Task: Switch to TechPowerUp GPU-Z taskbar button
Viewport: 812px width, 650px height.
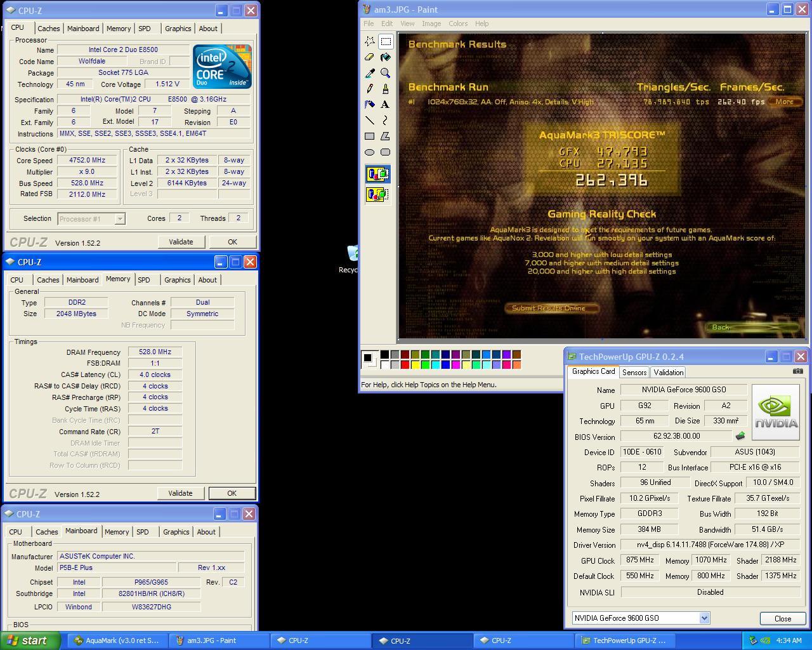Action: 626,640
